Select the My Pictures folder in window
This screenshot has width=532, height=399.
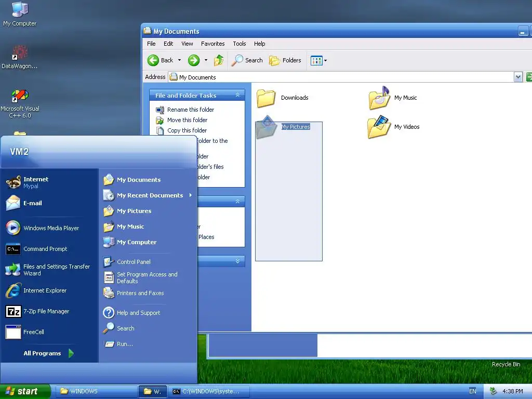point(283,127)
